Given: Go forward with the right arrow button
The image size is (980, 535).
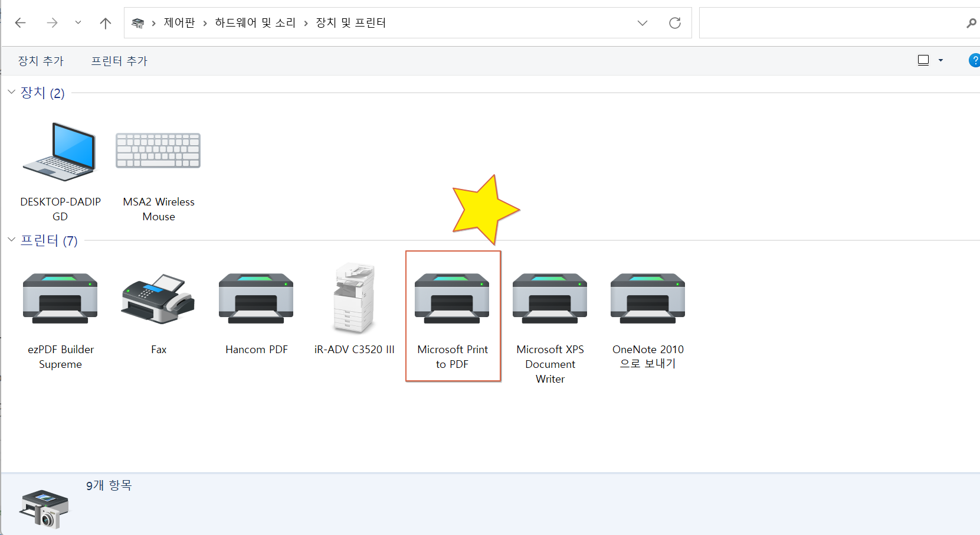Looking at the screenshot, I should (x=52, y=23).
